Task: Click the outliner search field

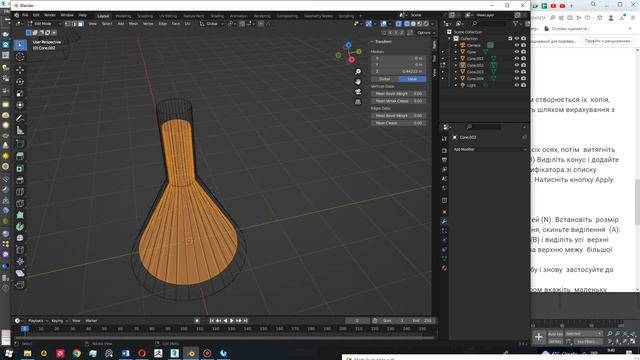Action: pyautogui.click(x=489, y=24)
